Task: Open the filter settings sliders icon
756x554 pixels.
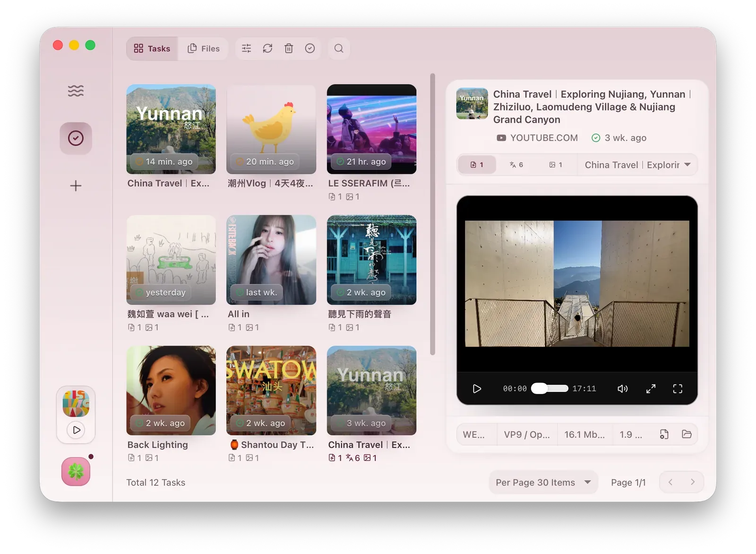Action: (x=246, y=48)
